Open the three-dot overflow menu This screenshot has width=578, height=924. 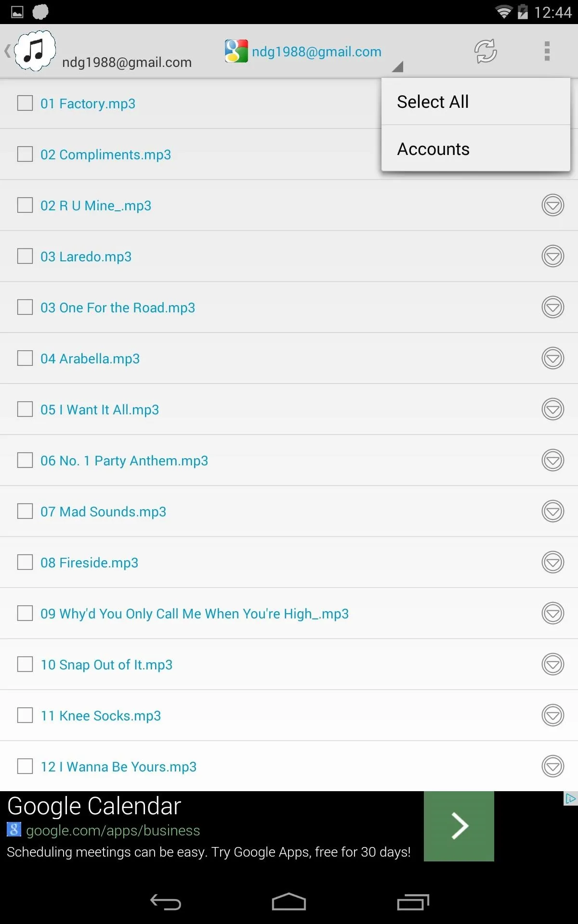[x=547, y=51]
